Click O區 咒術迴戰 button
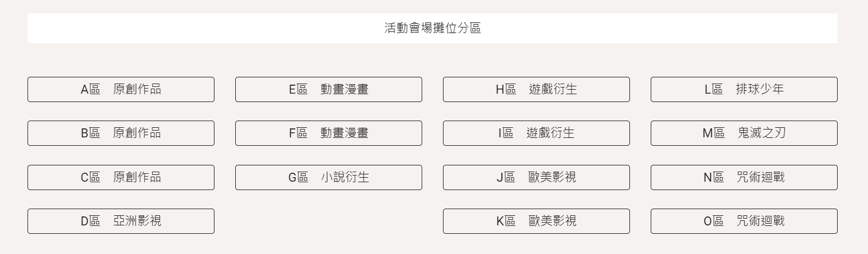Image resolution: width=868 pixels, height=254 pixels. [744, 221]
